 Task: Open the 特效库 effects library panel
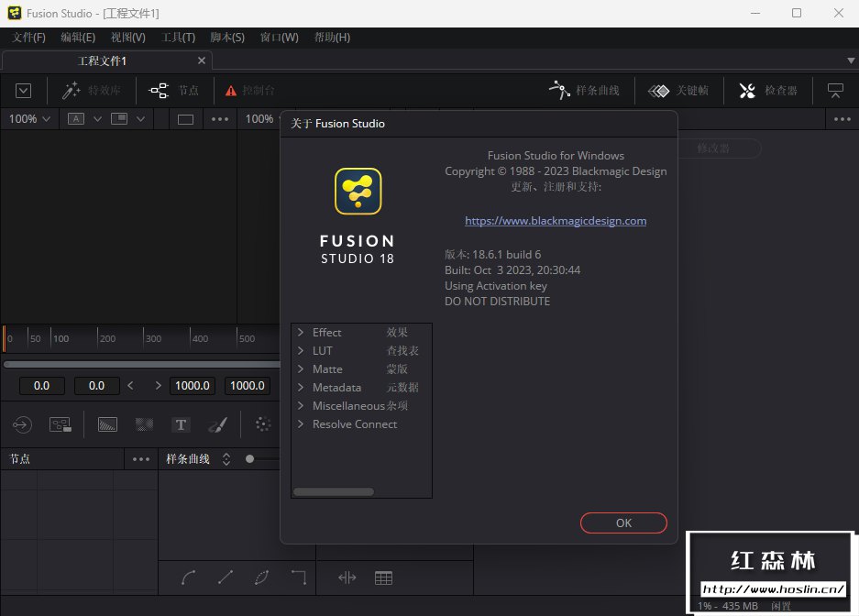tap(91, 91)
